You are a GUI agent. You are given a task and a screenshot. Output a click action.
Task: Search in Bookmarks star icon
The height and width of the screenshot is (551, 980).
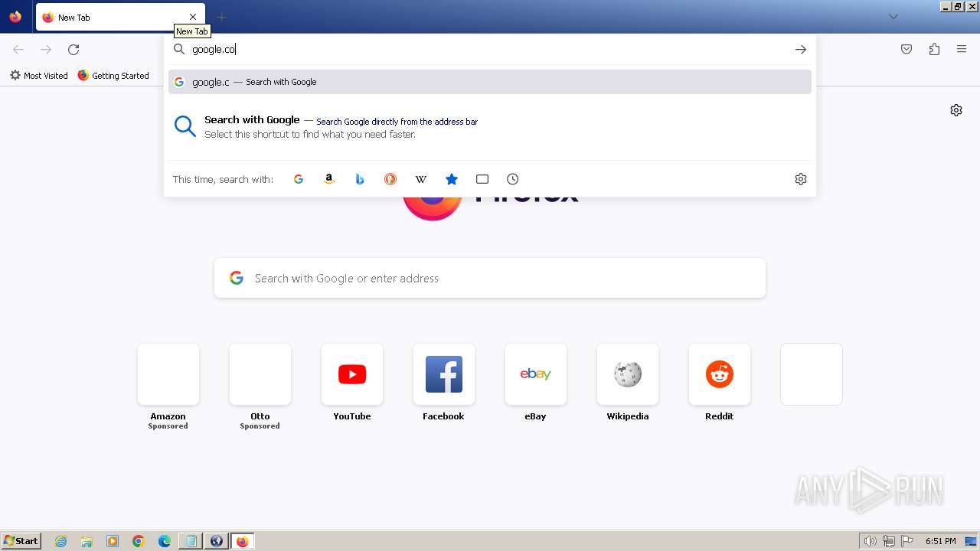coord(452,179)
